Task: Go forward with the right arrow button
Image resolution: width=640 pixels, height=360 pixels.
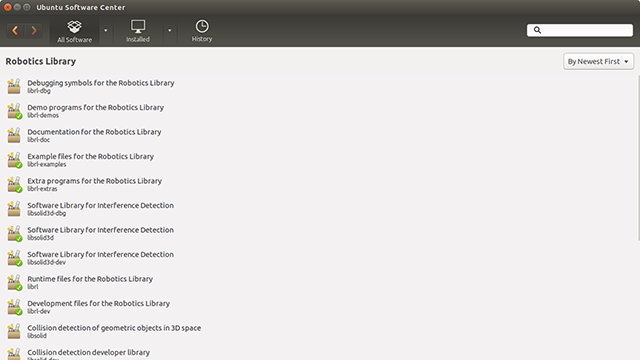Action: [x=34, y=30]
